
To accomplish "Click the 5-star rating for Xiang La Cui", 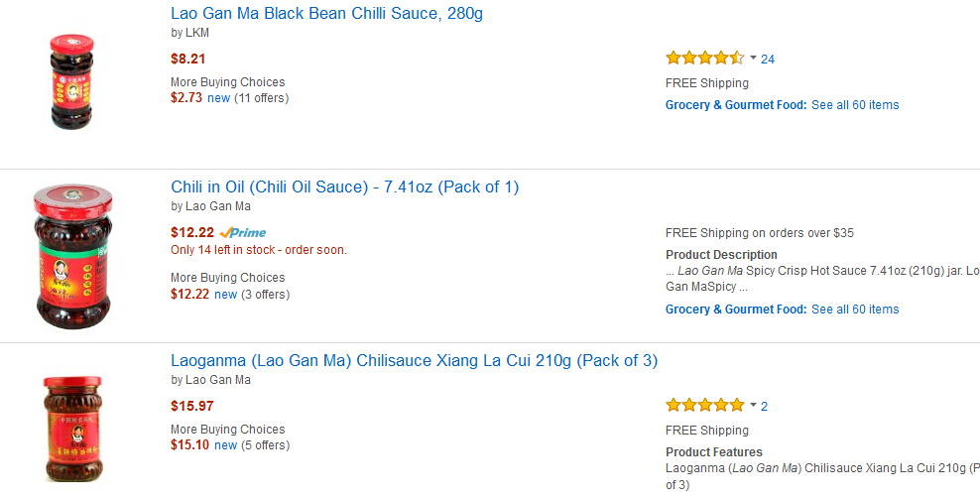I will 704,406.
